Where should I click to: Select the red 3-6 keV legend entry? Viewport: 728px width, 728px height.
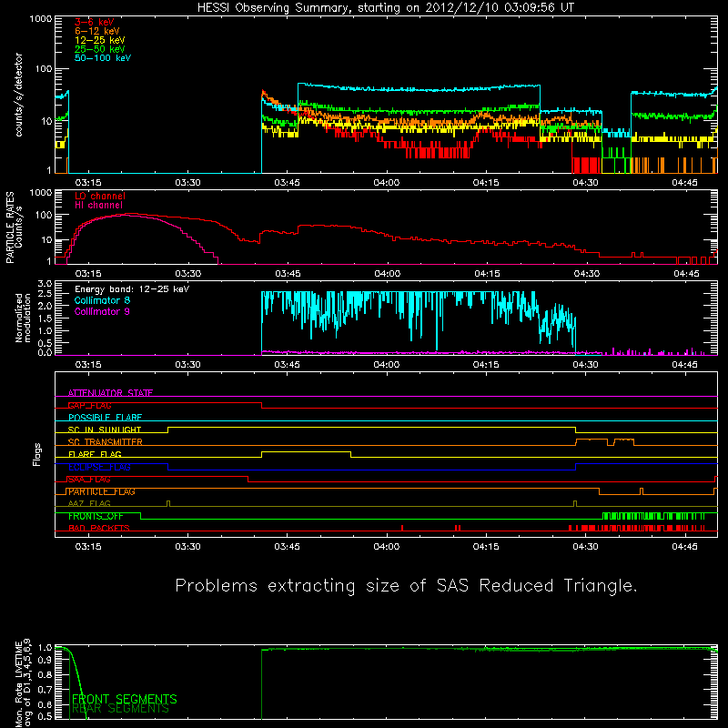pyautogui.click(x=95, y=22)
